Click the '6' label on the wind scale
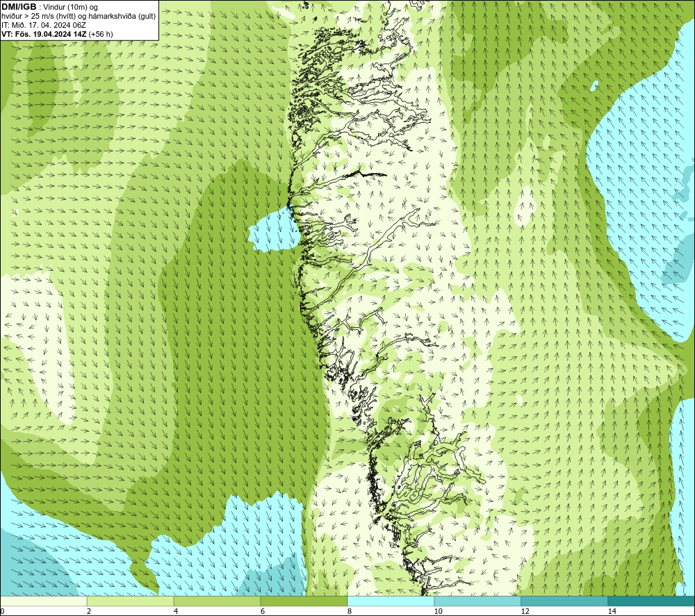The image size is (695, 616). (x=263, y=612)
